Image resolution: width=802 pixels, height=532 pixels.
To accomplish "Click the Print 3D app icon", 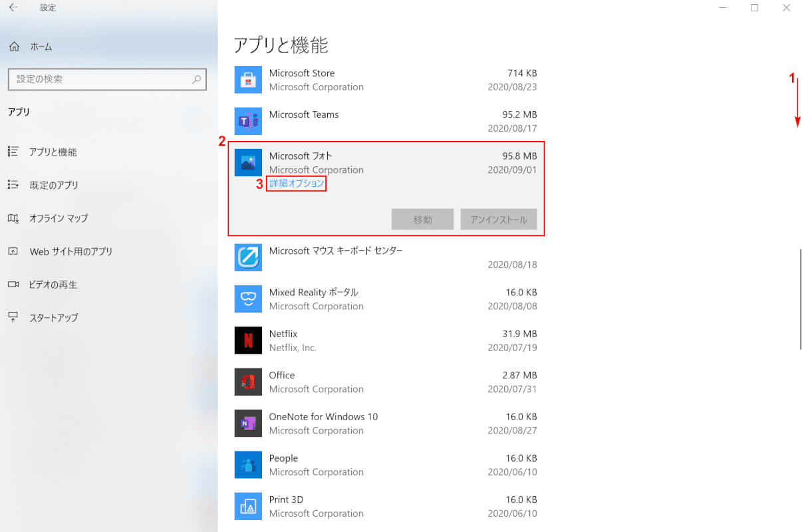I will click(x=248, y=506).
